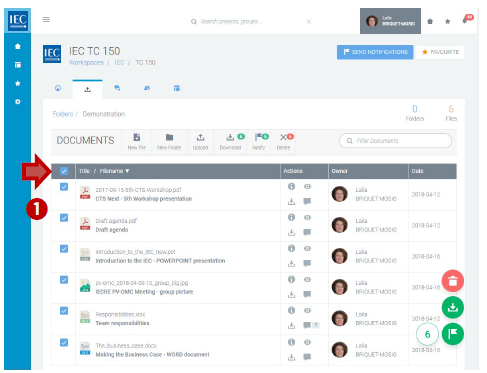Switch to the members tab icon
Image resolution: width=487 pixels, height=373 pixels.
pyautogui.click(x=147, y=88)
